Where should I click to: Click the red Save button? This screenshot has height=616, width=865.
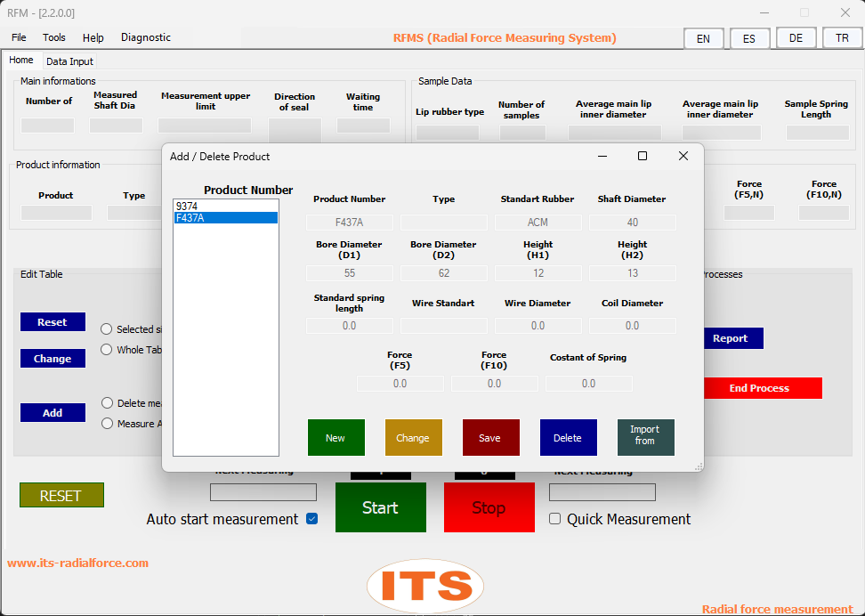point(490,437)
